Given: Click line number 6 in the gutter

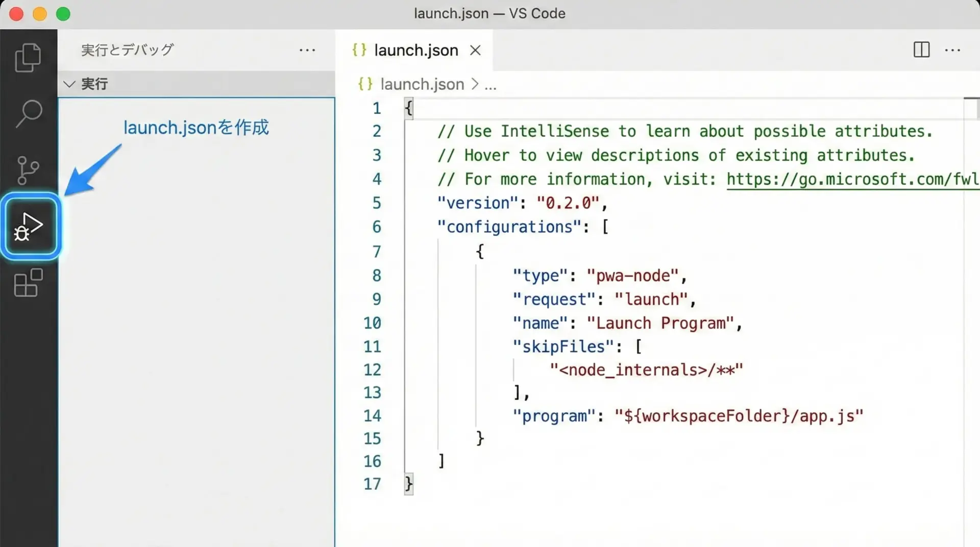Looking at the screenshot, I should point(376,227).
